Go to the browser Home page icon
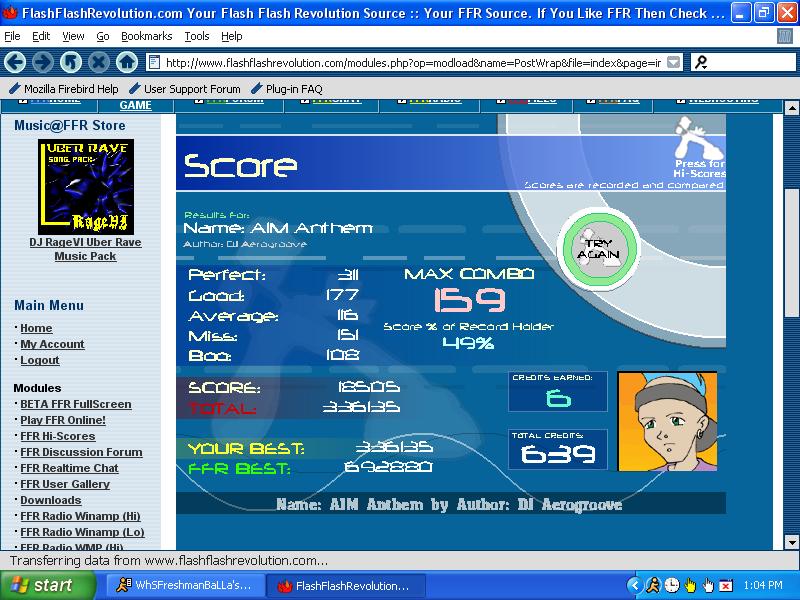Viewport: 800px width, 600px height. (127, 63)
